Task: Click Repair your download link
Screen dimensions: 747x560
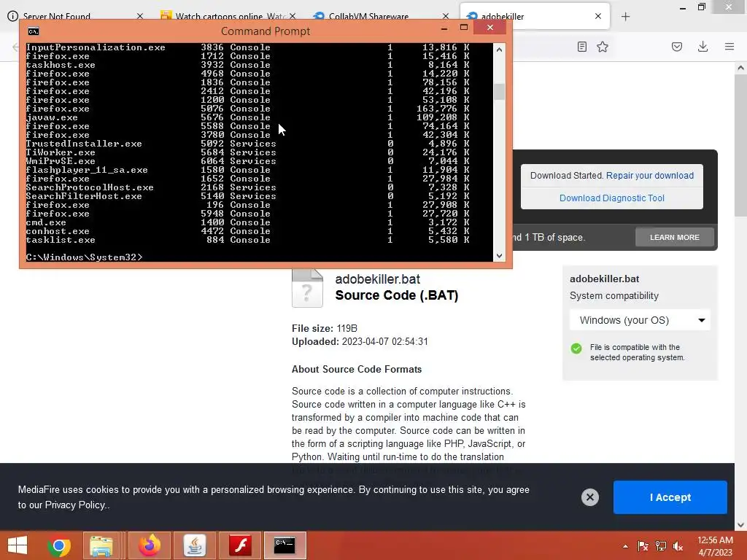Action: click(650, 175)
